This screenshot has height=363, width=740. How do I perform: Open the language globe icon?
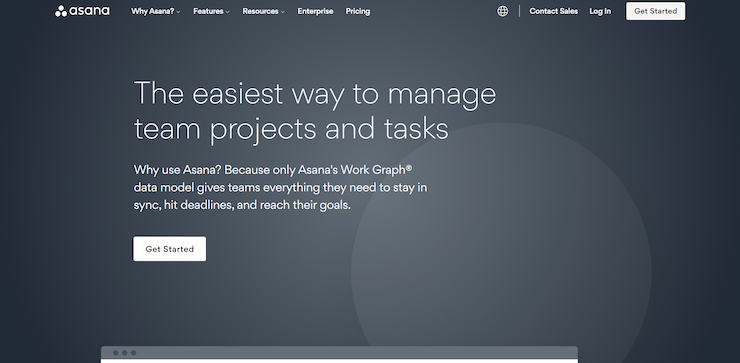tap(503, 11)
